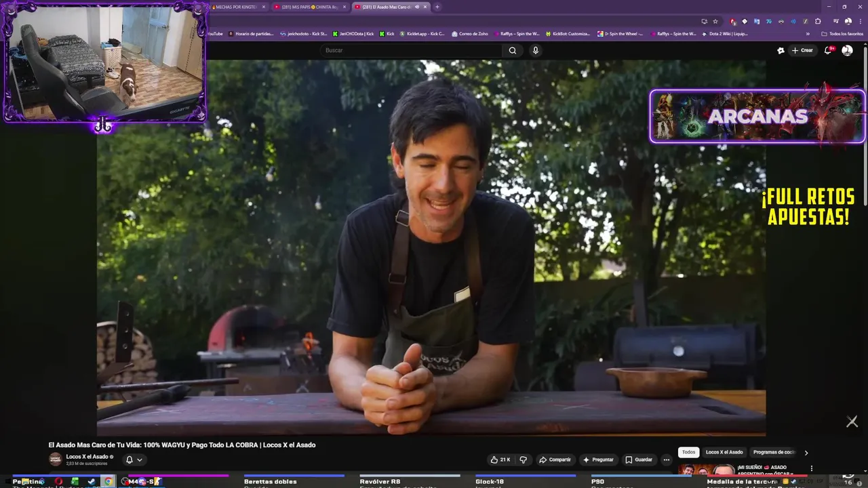Select the 'Todos' filter chip
Viewport: 868px width, 488px height.
click(688, 452)
